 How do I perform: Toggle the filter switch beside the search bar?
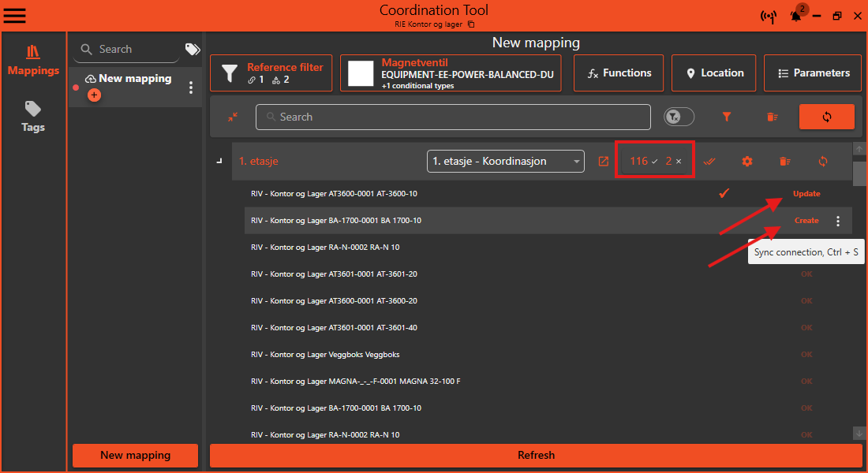click(x=679, y=116)
